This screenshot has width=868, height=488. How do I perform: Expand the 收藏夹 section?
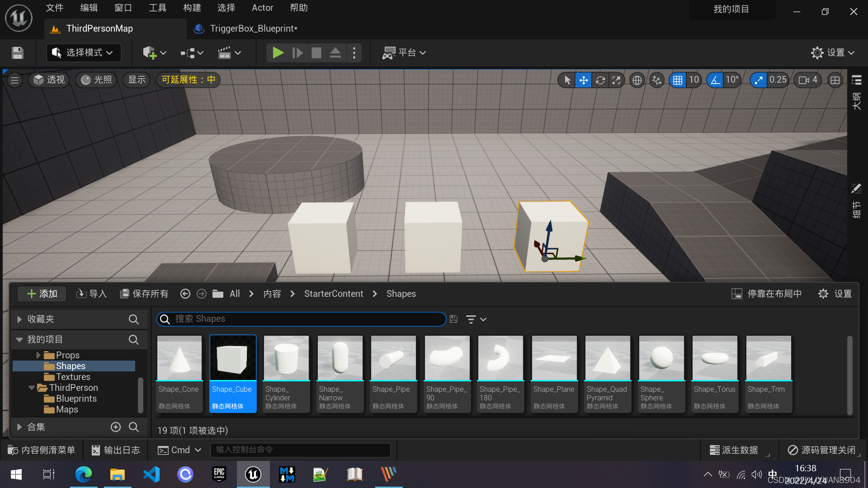pos(19,319)
